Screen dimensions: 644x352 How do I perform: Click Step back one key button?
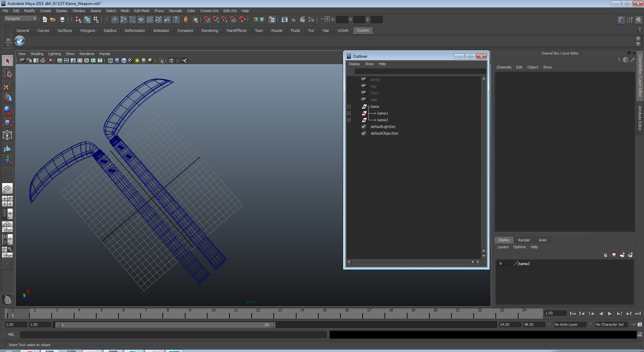pyautogui.click(x=591, y=314)
